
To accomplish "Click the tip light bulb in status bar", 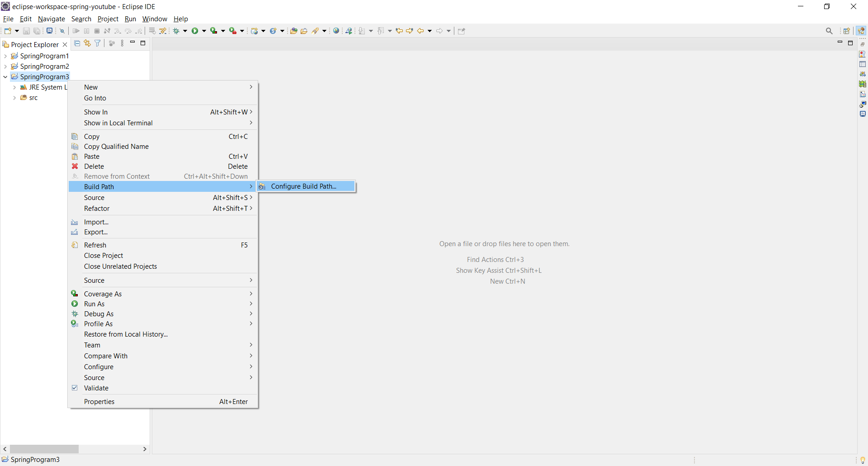I will [x=863, y=460].
